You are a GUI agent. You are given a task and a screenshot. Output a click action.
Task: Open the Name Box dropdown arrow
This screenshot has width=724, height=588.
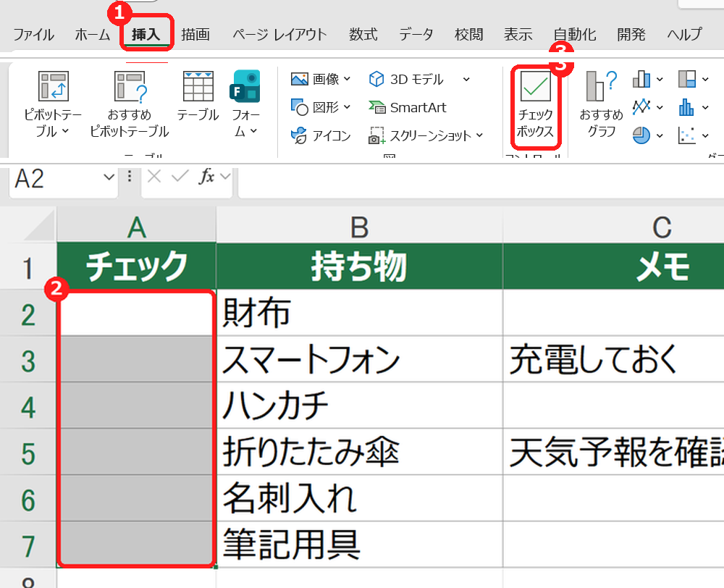109,177
